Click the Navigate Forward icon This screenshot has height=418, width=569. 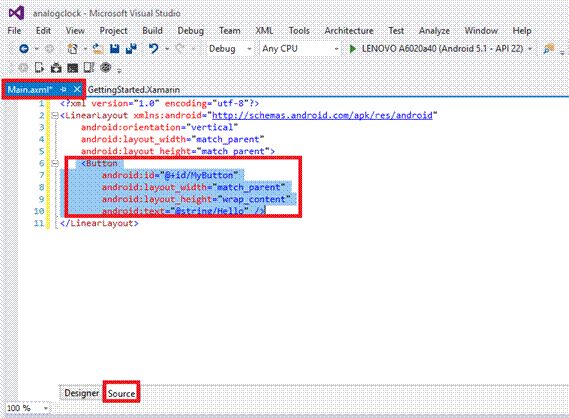pos(49,49)
